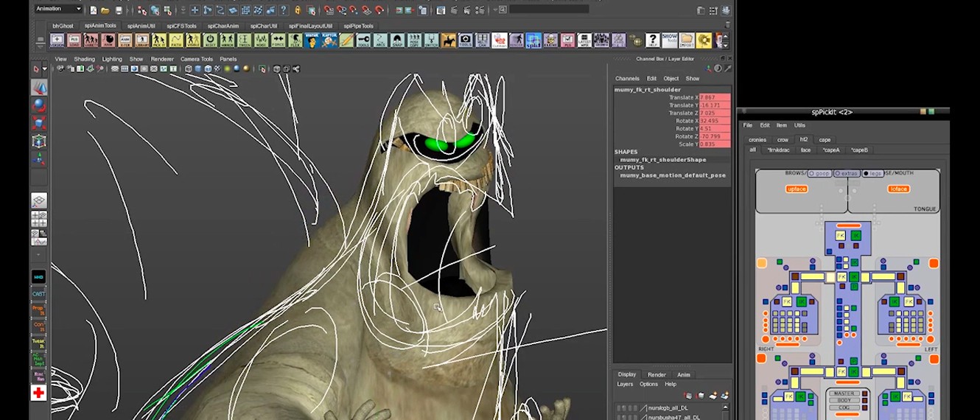Open the Animation menu set dropdown

point(58,9)
